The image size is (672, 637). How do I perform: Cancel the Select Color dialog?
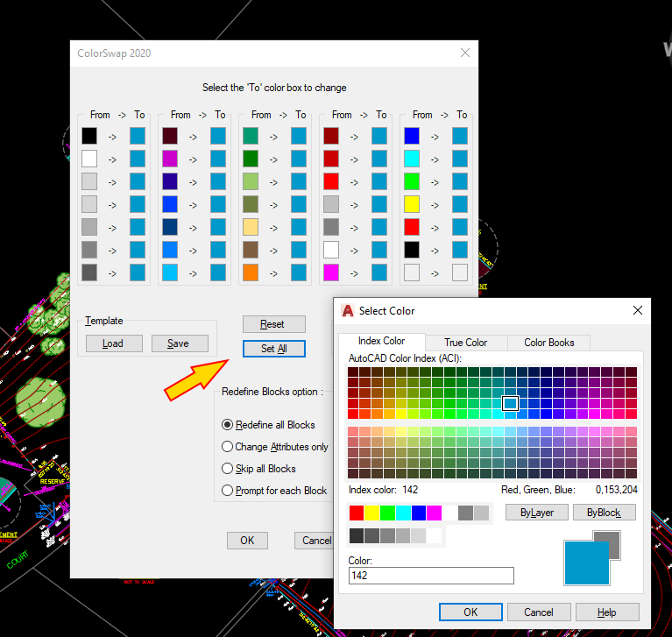point(539,612)
